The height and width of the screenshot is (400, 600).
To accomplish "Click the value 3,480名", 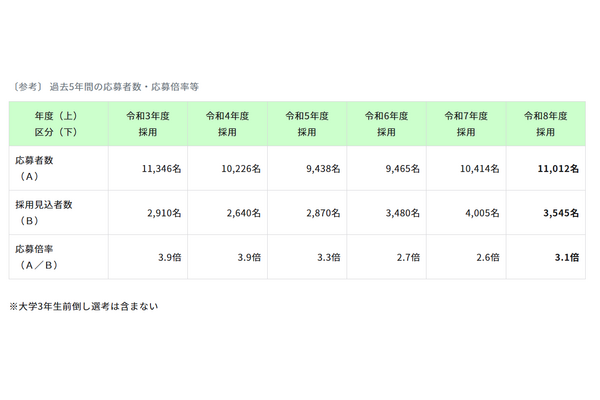I will pyautogui.click(x=403, y=213).
